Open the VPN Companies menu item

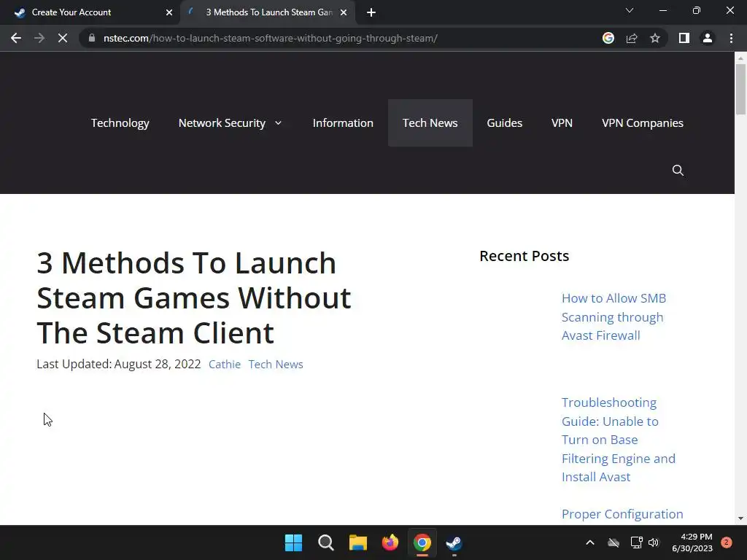pyautogui.click(x=642, y=122)
